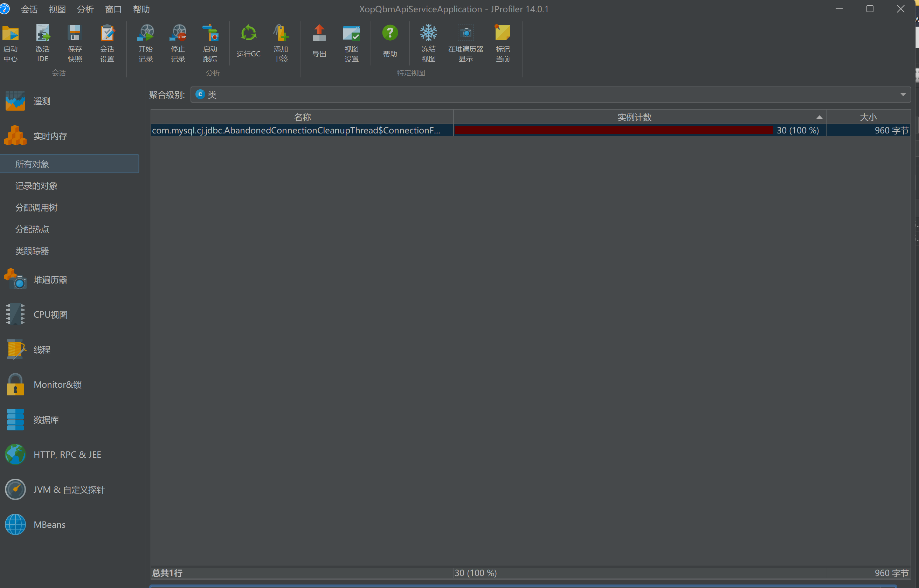
Task: Select the AbandonedConnectionCleanupThread class row
Action: click(x=296, y=131)
